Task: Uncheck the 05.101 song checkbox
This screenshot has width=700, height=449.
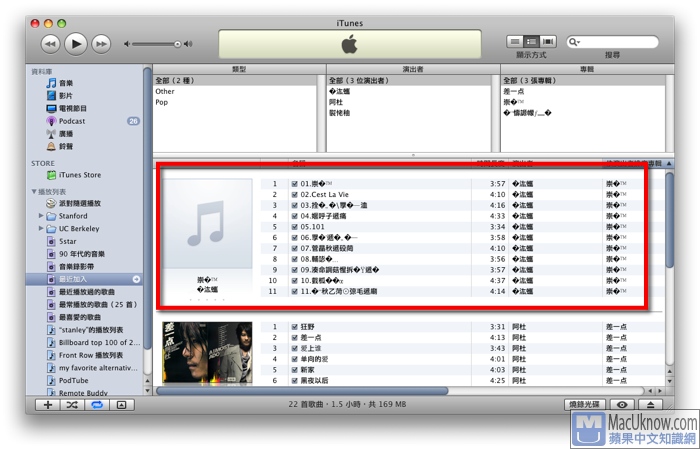Action: pyautogui.click(x=295, y=227)
